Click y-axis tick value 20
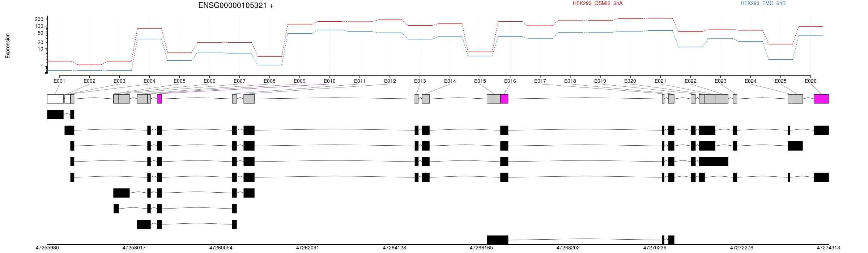 tap(41, 42)
